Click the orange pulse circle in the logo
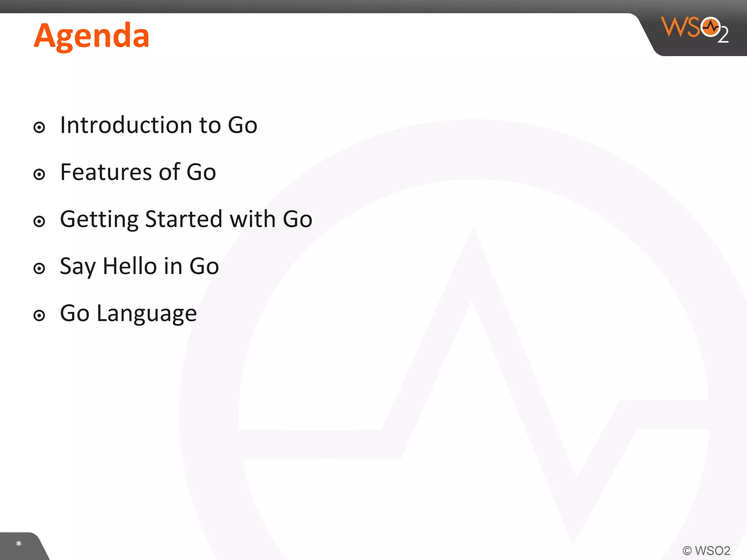This screenshot has width=747, height=560. 710,27
